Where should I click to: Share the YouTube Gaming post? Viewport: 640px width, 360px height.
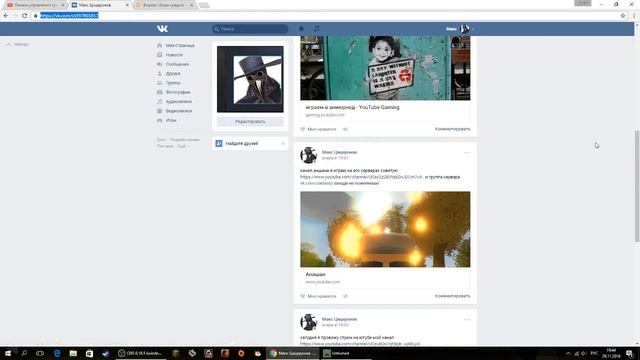click(x=345, y=129)
